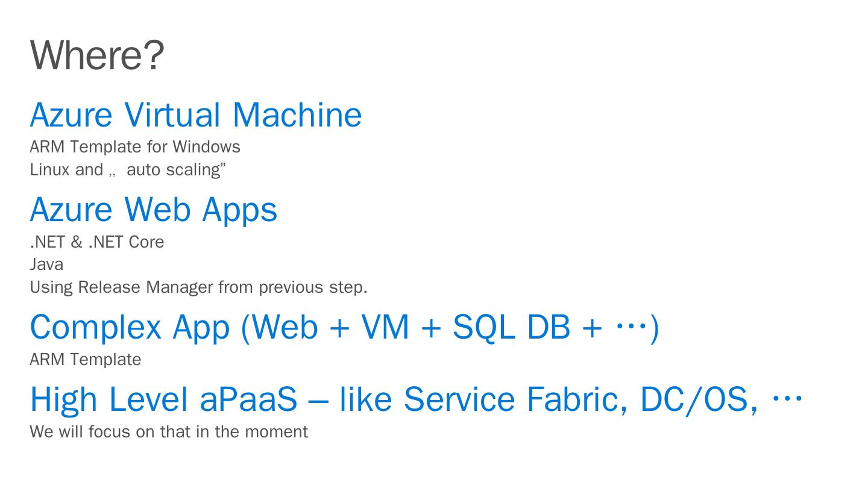
Task: Click the "ARM Template for Windows" line
Action: tap(134, 147)
